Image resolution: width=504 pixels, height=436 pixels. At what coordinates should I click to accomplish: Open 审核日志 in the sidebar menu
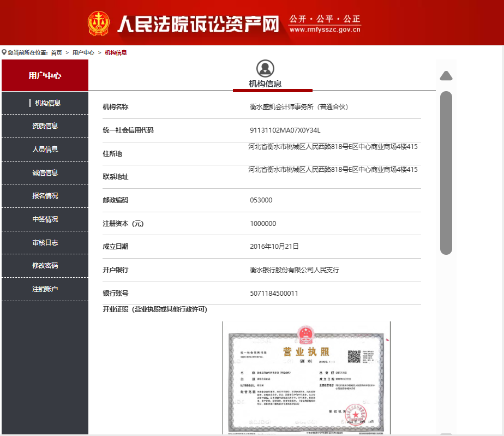45,243
